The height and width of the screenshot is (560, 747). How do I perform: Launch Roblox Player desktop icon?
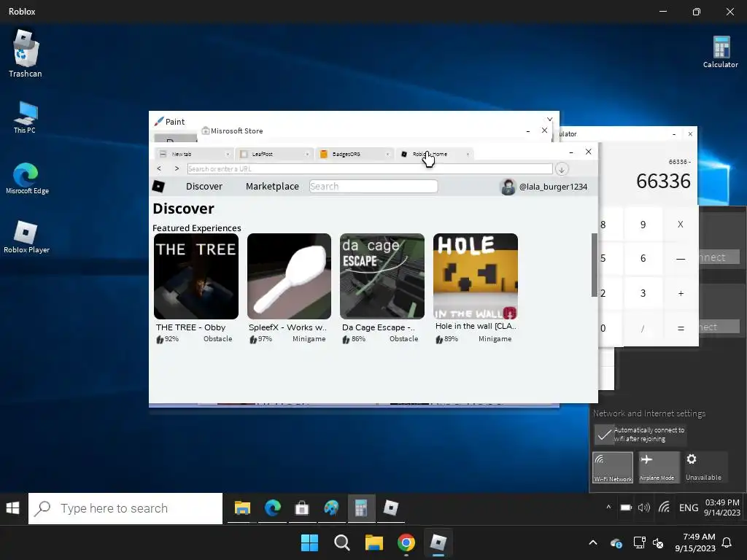point(26,237)
